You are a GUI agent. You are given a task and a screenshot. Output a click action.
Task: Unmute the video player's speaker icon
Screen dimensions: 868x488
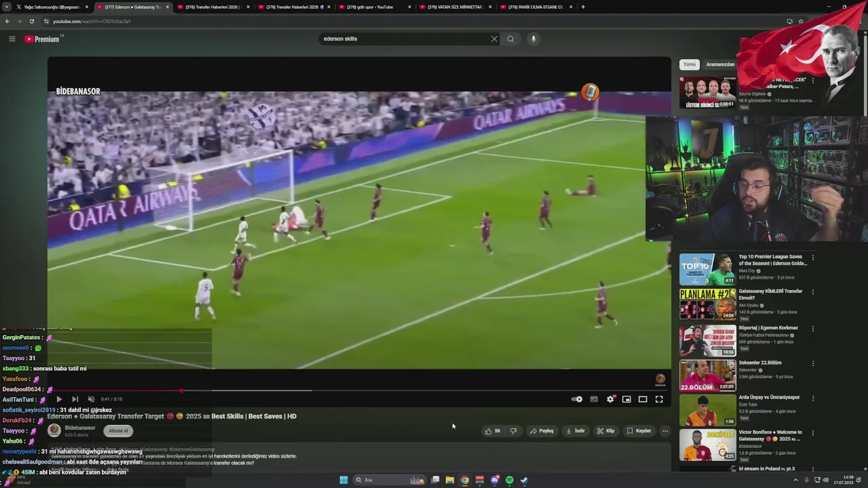(x=91, y=399)
